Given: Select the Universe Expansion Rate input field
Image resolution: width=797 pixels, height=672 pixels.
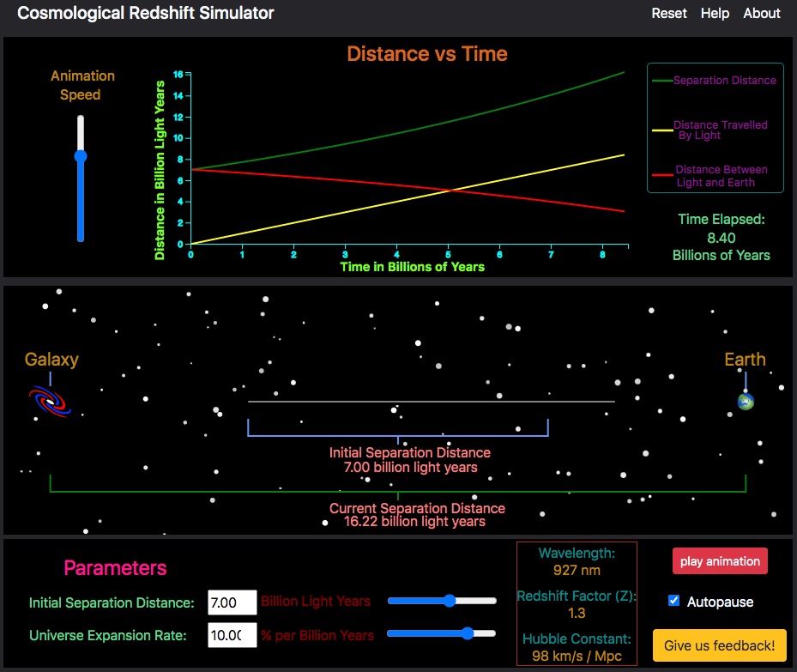Looking at the screenshot, I should point(232,636).
